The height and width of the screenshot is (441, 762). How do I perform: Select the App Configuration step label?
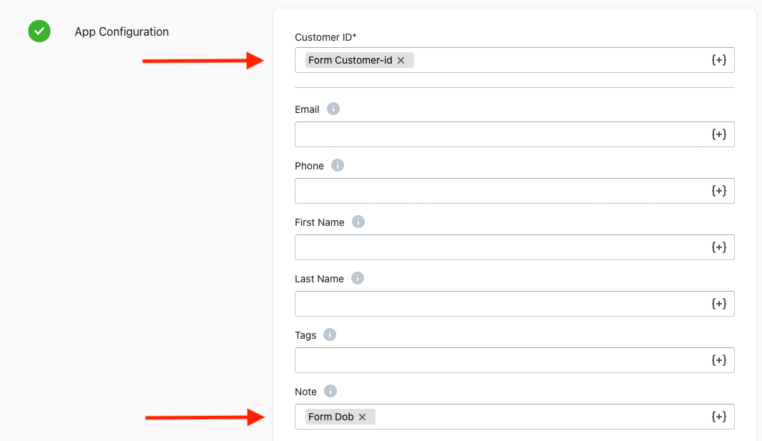point(121,32)
